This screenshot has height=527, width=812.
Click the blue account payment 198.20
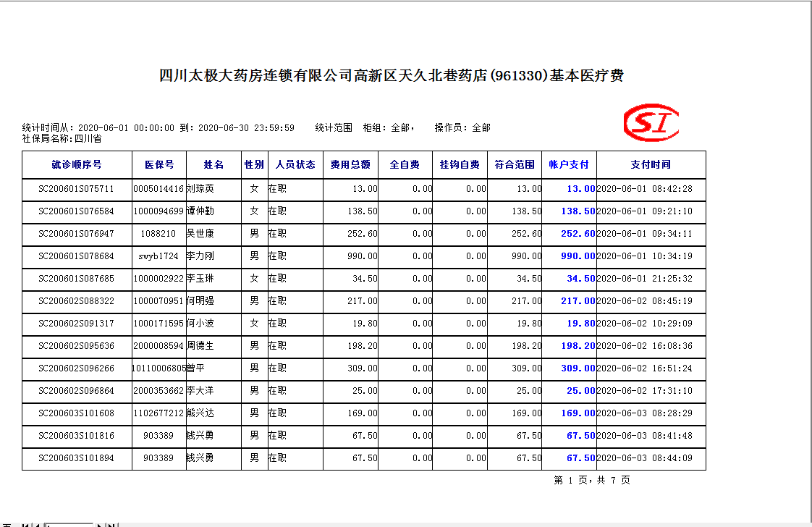coord(578,345)
